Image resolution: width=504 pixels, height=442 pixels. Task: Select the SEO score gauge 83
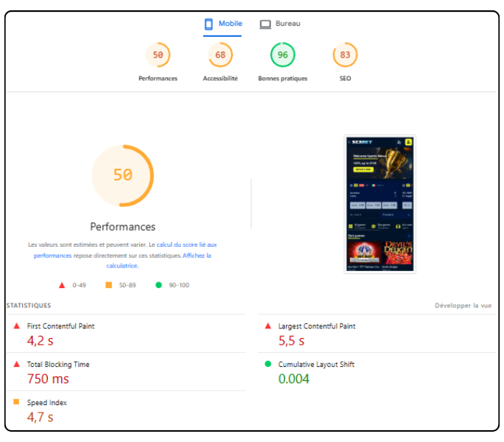(345, 55)
